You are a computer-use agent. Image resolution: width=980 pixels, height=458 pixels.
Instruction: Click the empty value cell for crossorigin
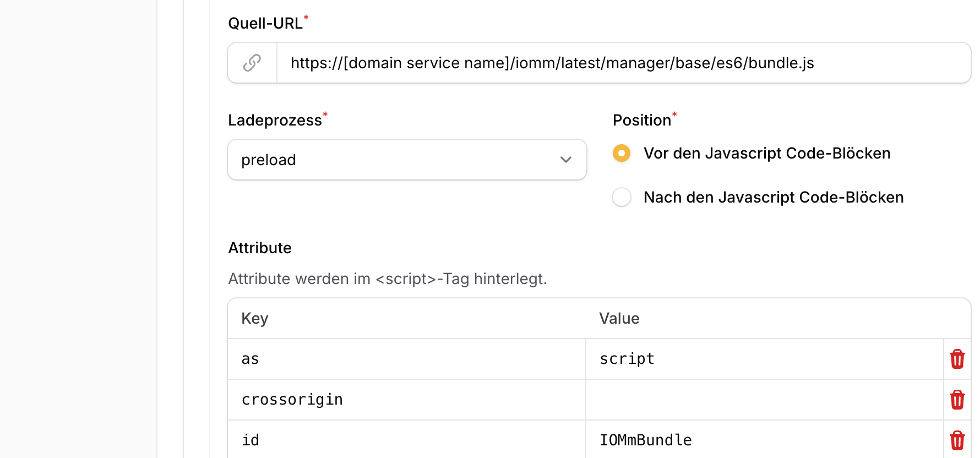[765, 400]
